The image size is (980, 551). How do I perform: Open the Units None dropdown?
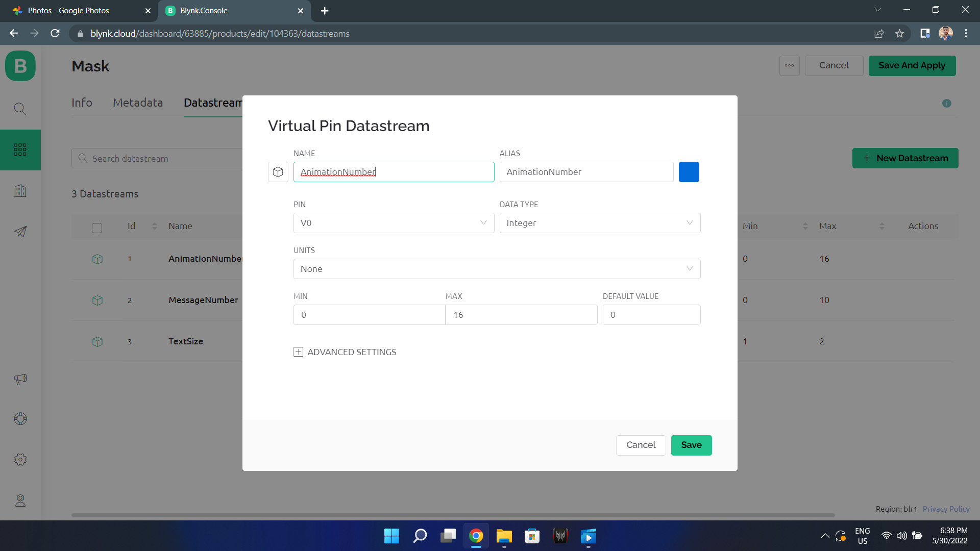click(x=496, y=269)
